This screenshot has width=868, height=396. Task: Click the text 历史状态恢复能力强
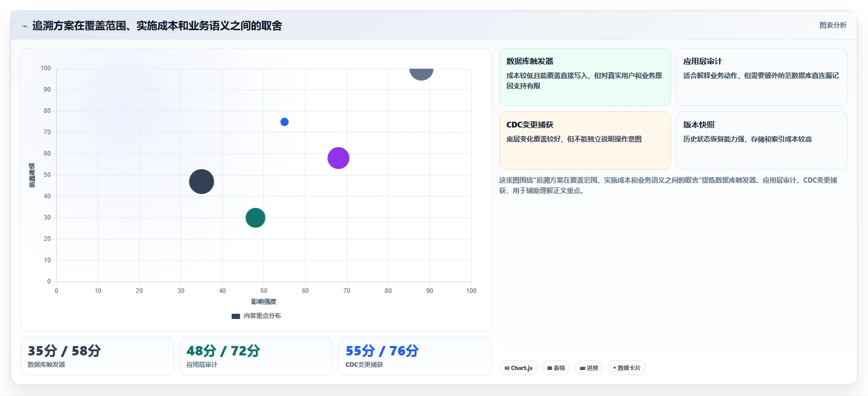click(747, 139)
